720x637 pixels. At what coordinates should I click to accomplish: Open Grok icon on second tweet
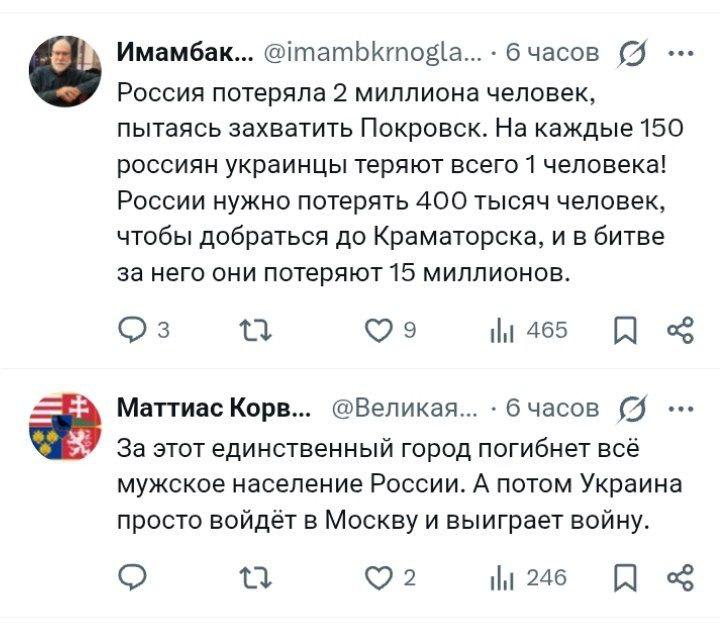pyautogui.click(x=634, y=407)
